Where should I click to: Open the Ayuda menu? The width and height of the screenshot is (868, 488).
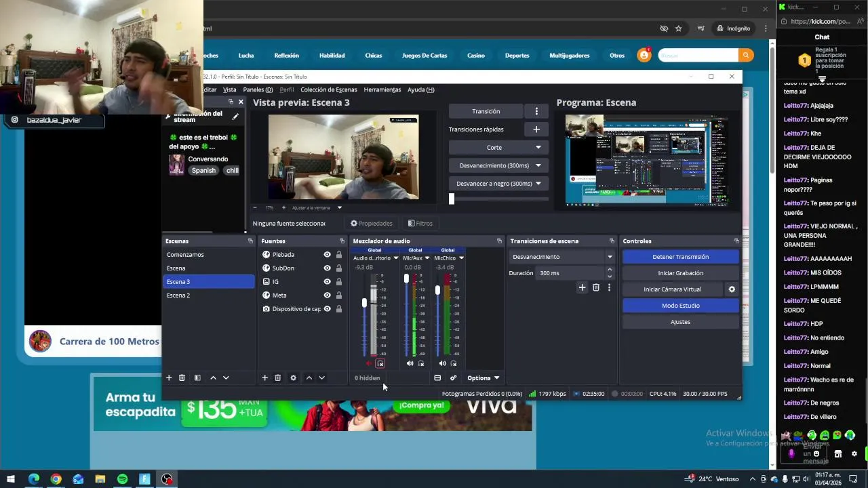tap(420, 89)
